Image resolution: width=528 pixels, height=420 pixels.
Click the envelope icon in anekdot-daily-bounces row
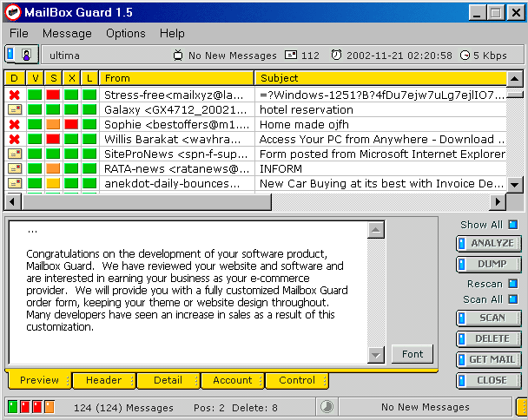pyautogui.click(x=15, y=183)
